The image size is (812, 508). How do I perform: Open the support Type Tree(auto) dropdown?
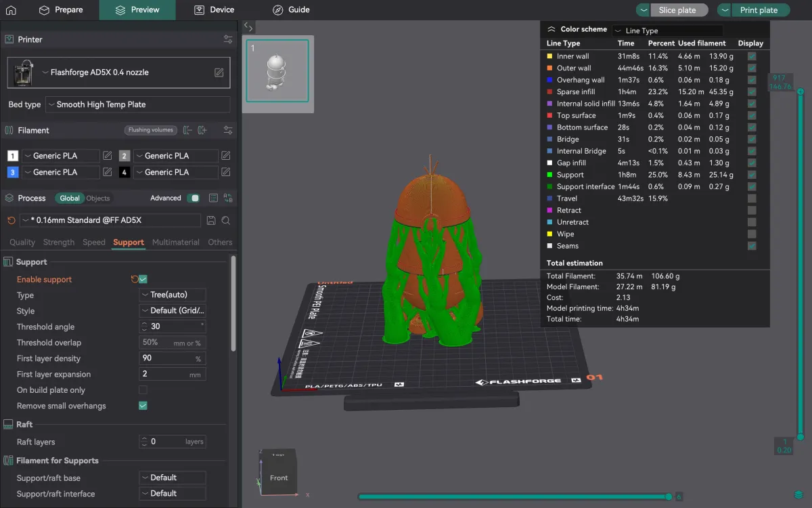click(x=173, y=295)
